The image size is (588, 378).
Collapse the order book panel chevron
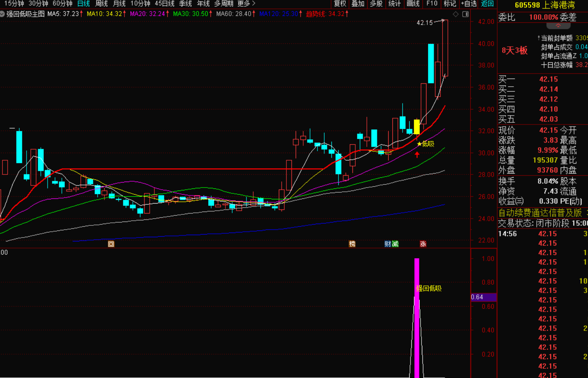pyautogui.click(x=559, y=26)
